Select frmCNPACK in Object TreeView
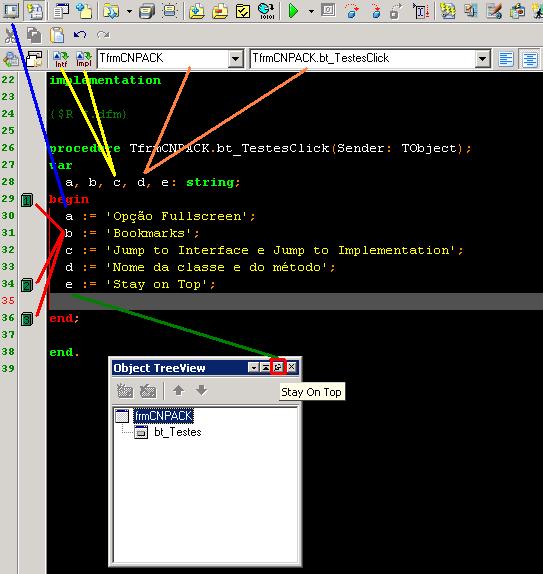 pos(163,416)
